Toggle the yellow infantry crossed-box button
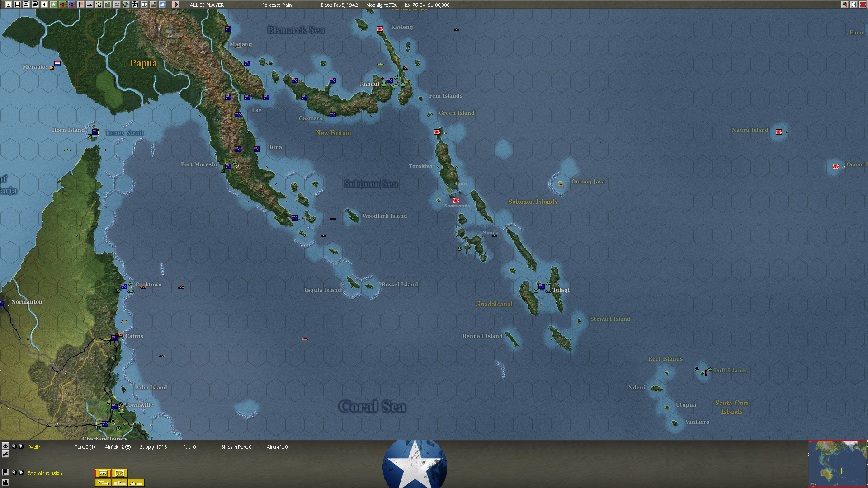 119,473
